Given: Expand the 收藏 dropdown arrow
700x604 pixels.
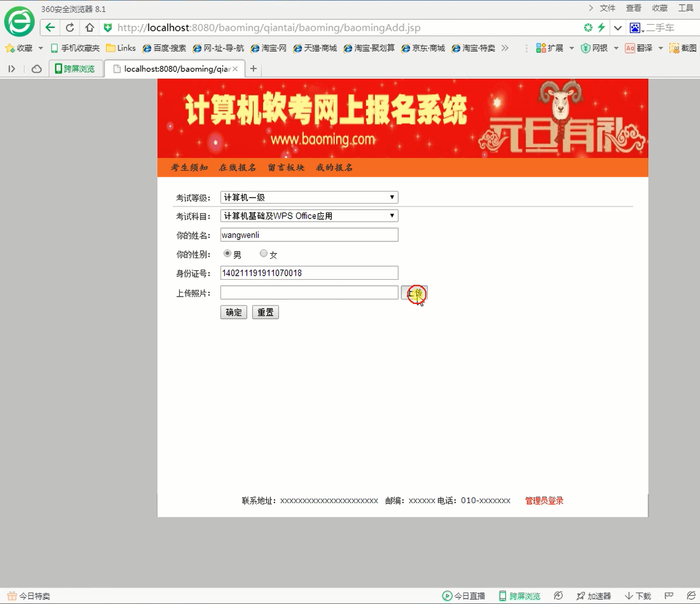Looking at the screenshot, I should pyautogui.click(x=41, y=48).
